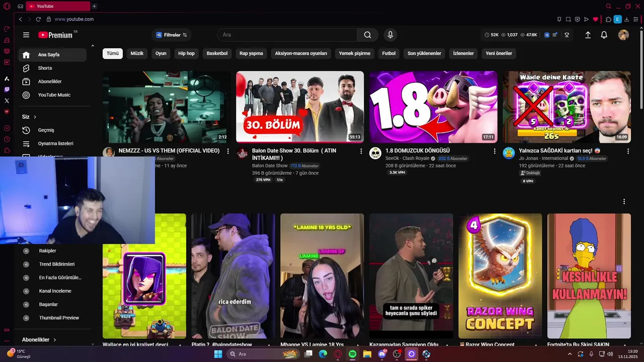Open the notifications bell
Image resolution: width=644 pixels, height=362 pixels.
click(604, 35)
